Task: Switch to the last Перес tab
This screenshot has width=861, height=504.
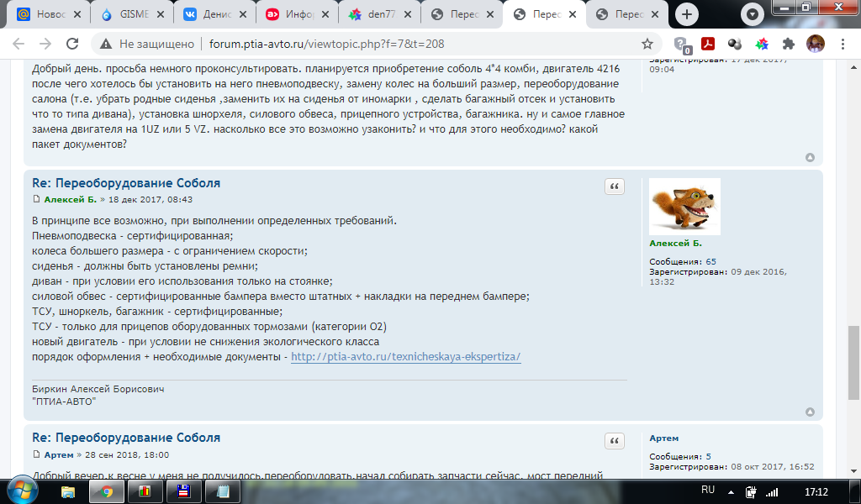Action: tap(627, 14)
